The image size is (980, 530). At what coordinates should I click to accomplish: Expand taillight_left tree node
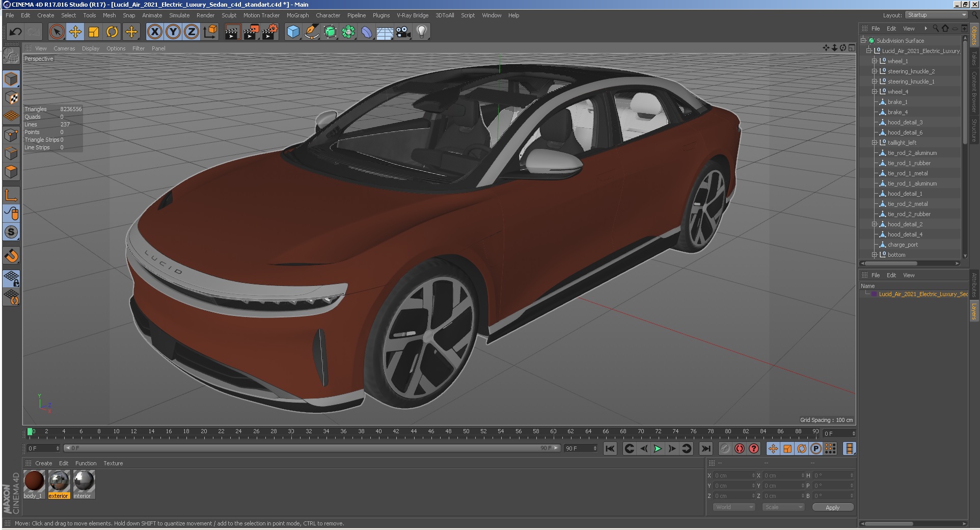pyautogui.click(x=874, y=143)
